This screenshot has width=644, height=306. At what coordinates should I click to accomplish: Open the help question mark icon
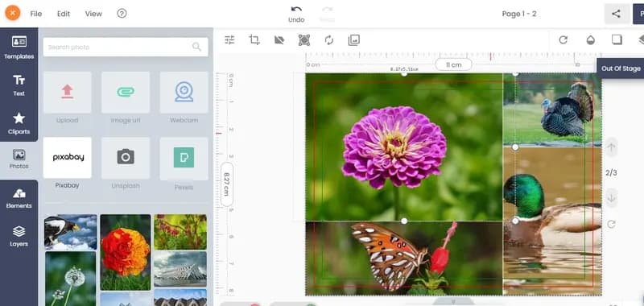[x=122, y=13]
